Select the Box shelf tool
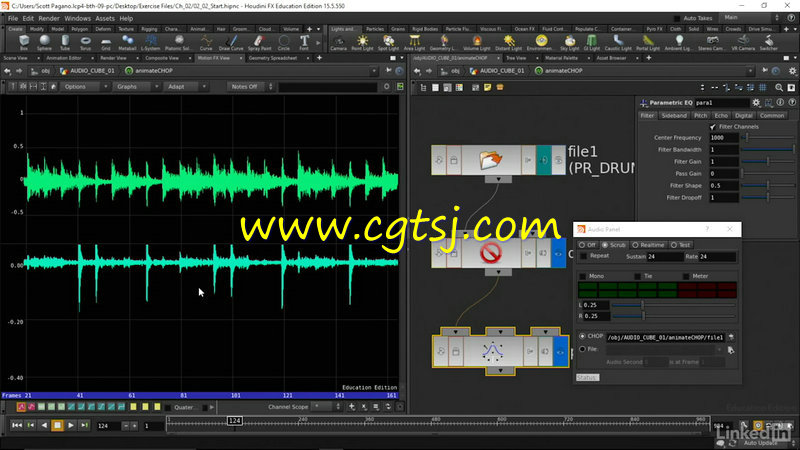 [x=24, y=42]
